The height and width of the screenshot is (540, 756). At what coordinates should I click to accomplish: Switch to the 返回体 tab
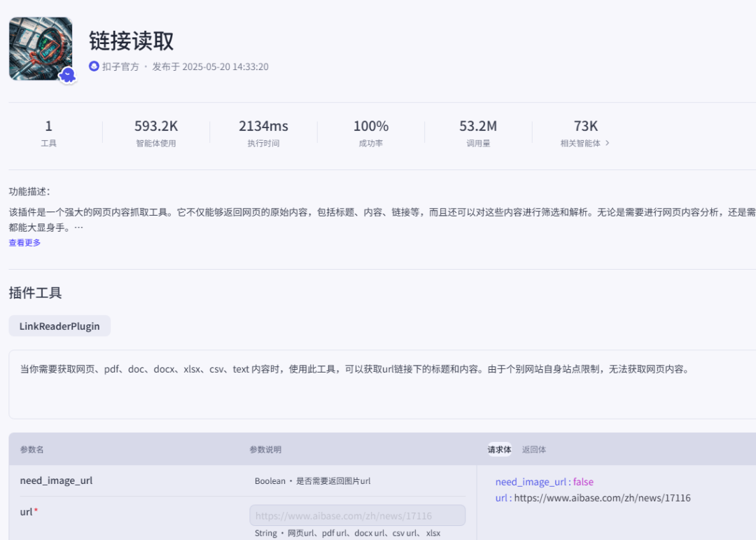pyautogui.click(x=534, y=450)
